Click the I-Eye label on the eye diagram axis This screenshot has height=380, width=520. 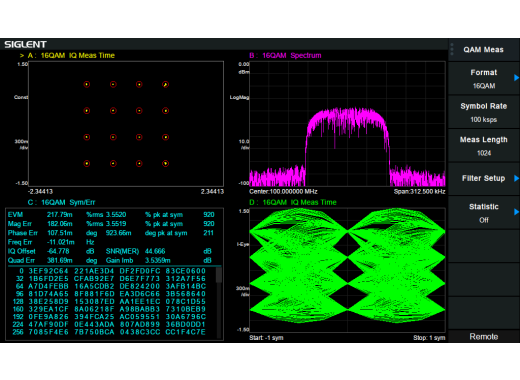[243, 244]
